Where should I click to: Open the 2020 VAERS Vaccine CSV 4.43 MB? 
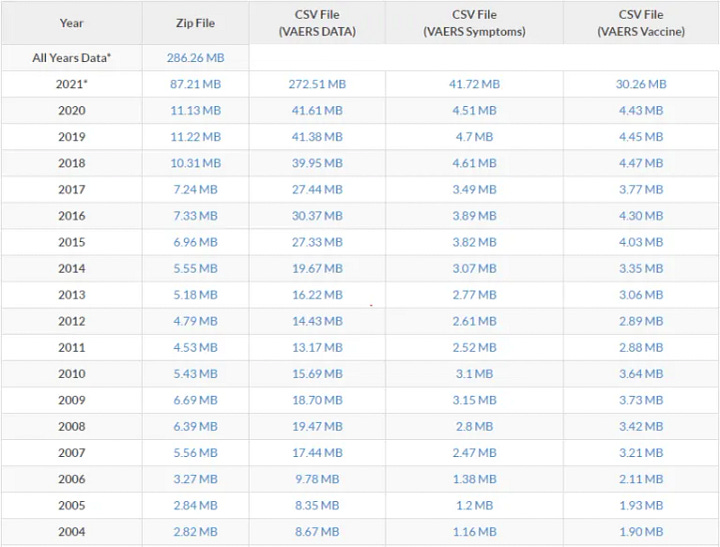[641, 110]
